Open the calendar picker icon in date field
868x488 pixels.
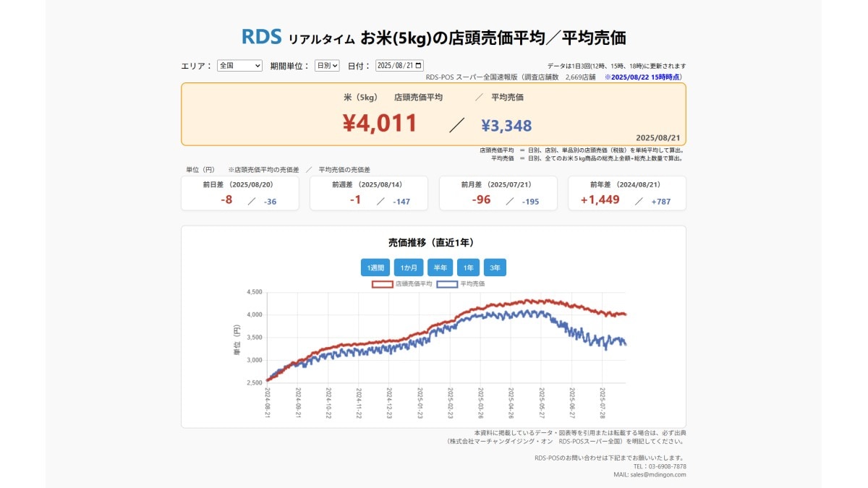[419, 65]
